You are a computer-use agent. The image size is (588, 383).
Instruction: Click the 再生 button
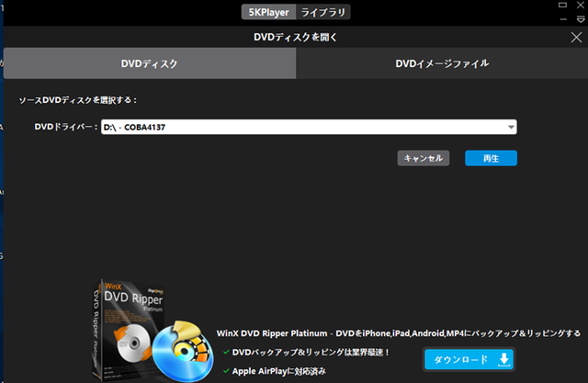(x=491, y=158)
